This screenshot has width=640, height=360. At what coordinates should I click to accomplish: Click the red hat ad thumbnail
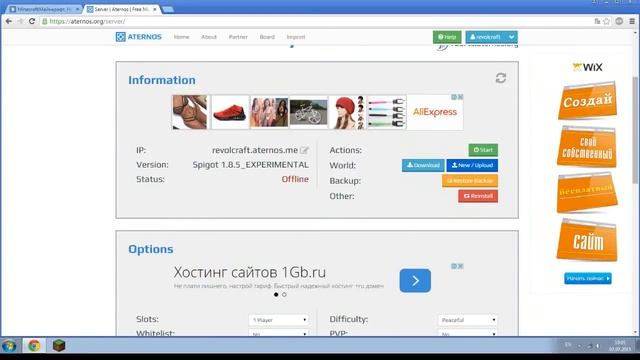pos(347,112)
